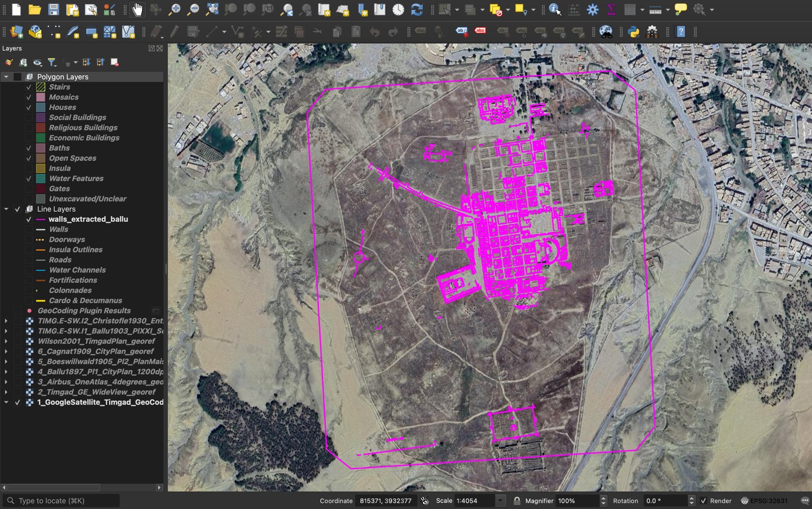
Task: Select the Pan Map hand tool
Action: coord(137,9)
